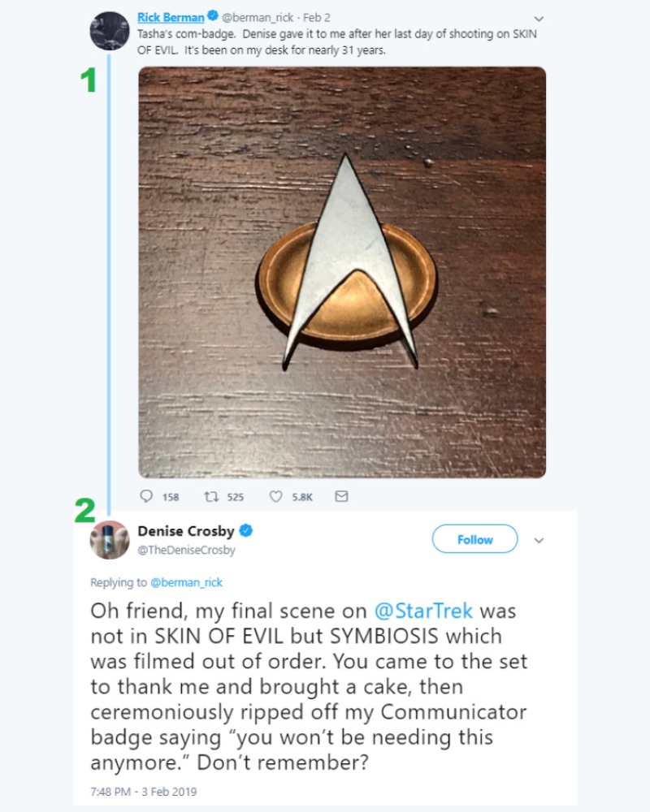650x812 pixels.
Task: Like the tweet with 5.8K hearts
Action: click(275, 497)
